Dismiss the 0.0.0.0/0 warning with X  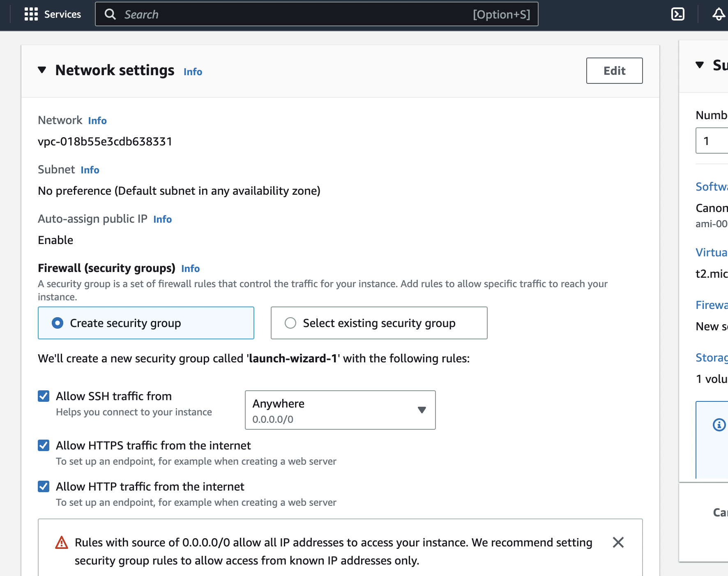(x=618, y=542)
